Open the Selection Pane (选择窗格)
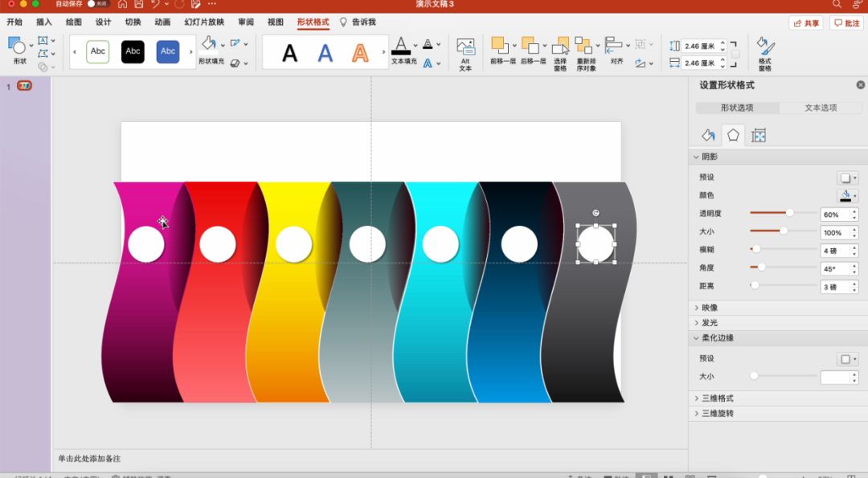Screen dimensions: 868x478 pyautogui.click(x=560, y=47)
